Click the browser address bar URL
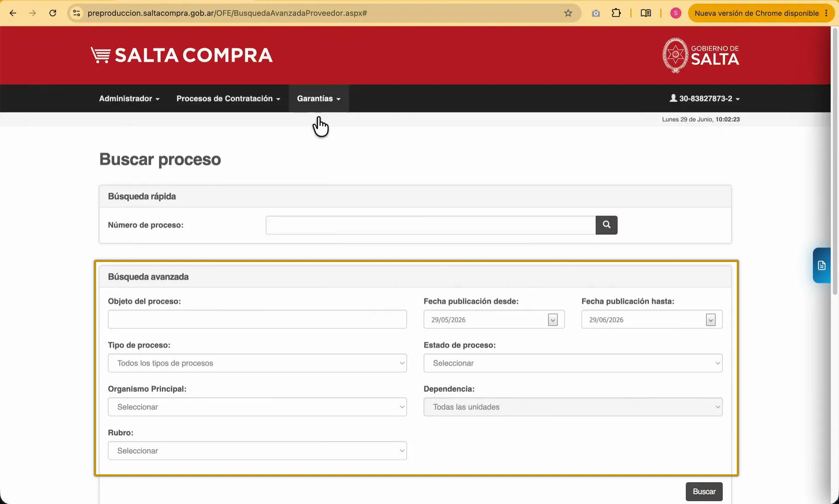The width and height of the screenshot is (839, 504). click(227, 13)
